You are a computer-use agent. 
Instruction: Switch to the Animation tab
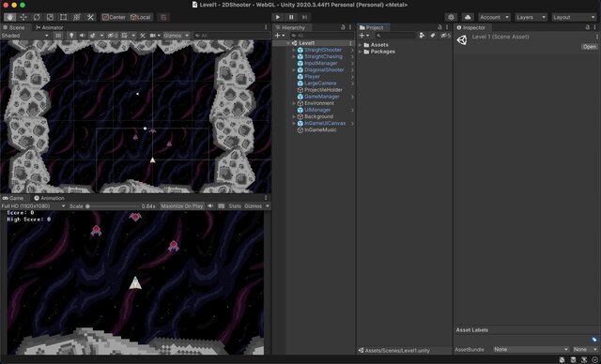50,198
